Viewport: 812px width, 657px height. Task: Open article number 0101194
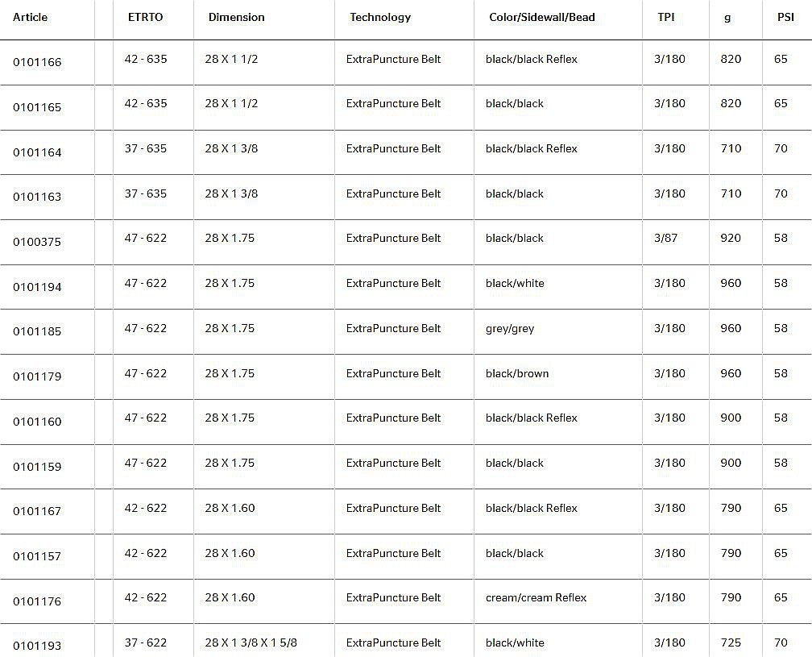pos(37,287)
